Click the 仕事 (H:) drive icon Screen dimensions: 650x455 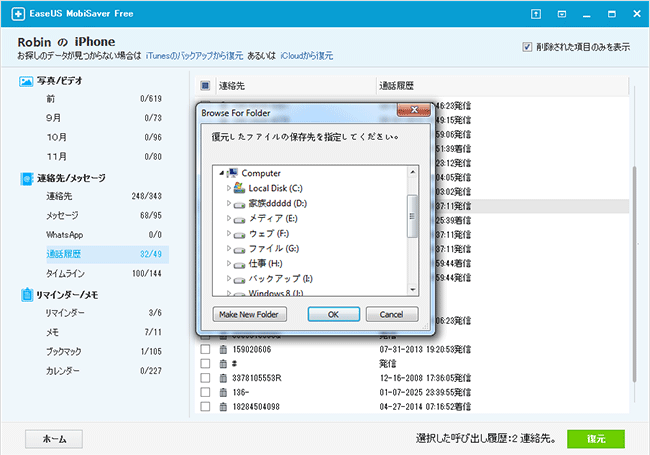pyautogui.click(x=239, y=264)
